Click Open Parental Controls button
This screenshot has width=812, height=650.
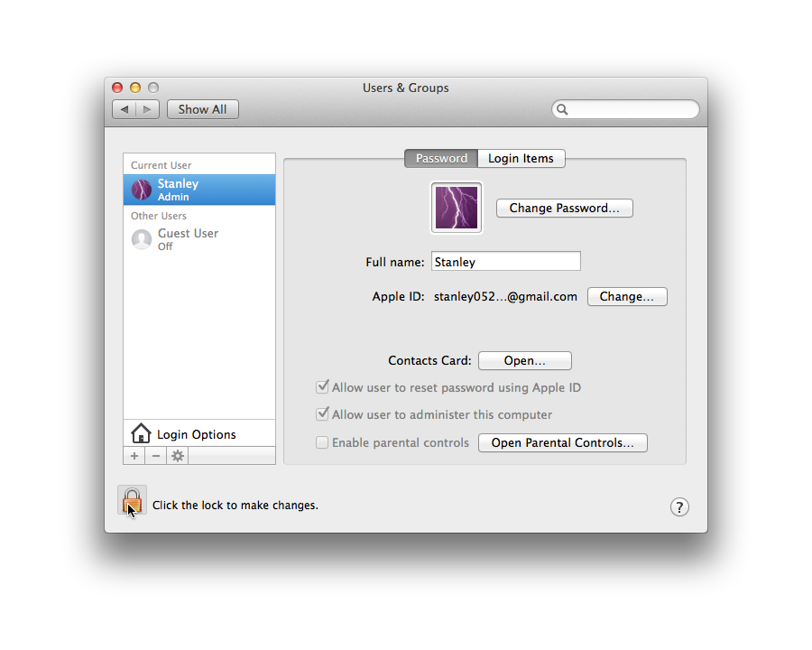562,442
